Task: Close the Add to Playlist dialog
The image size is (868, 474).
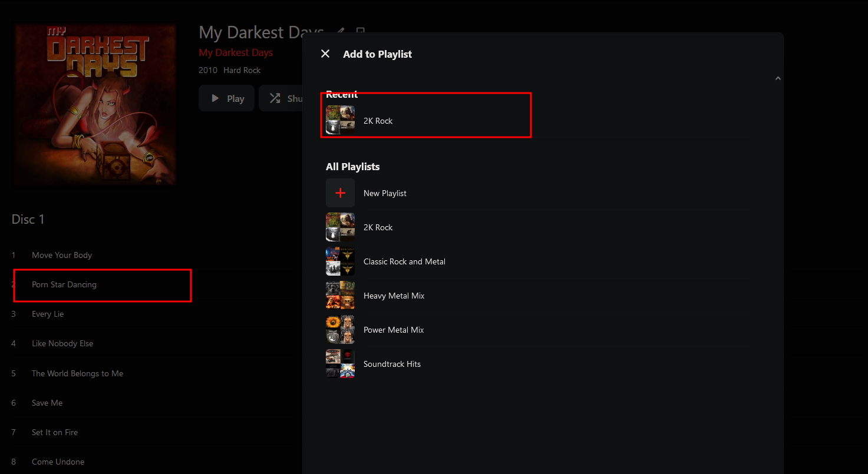Action: [325, 54]
